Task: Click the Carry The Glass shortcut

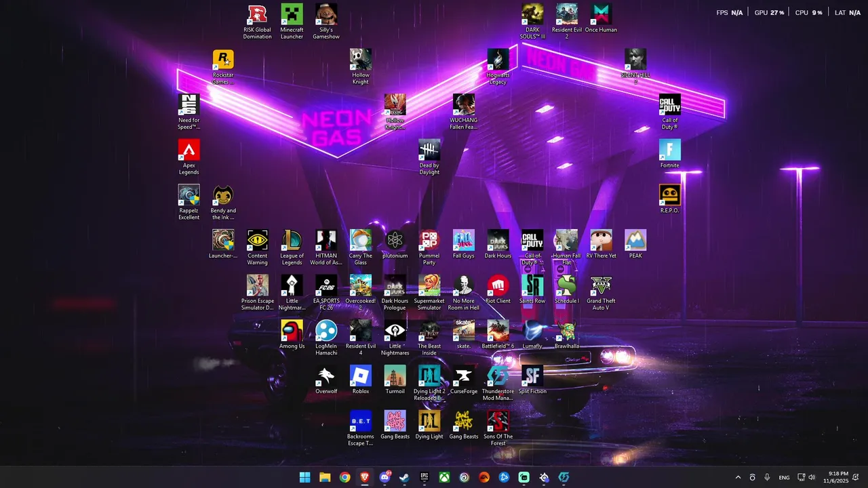Action: 361,247
